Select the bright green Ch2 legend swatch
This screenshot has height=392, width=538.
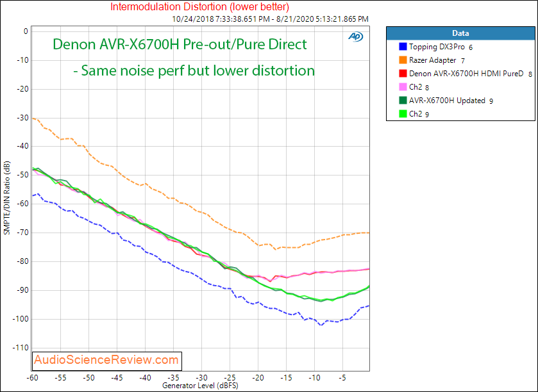(403, 114)
